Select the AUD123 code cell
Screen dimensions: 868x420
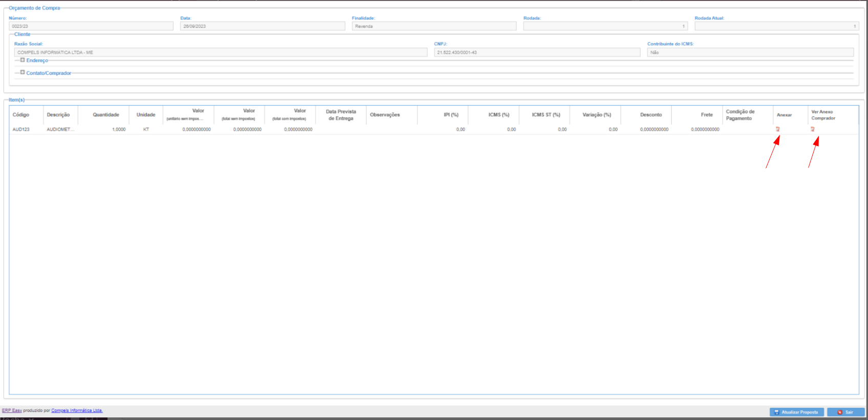click(21, 130)
